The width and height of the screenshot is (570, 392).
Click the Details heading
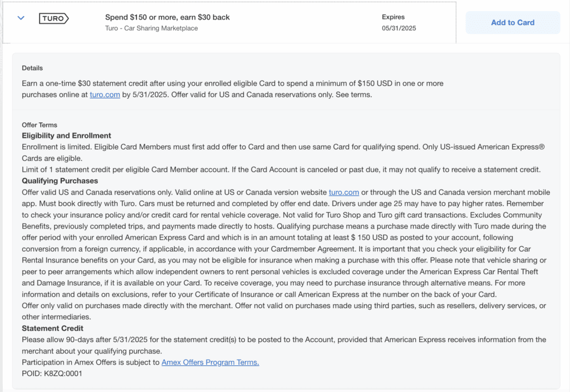[x=32, y=68]
